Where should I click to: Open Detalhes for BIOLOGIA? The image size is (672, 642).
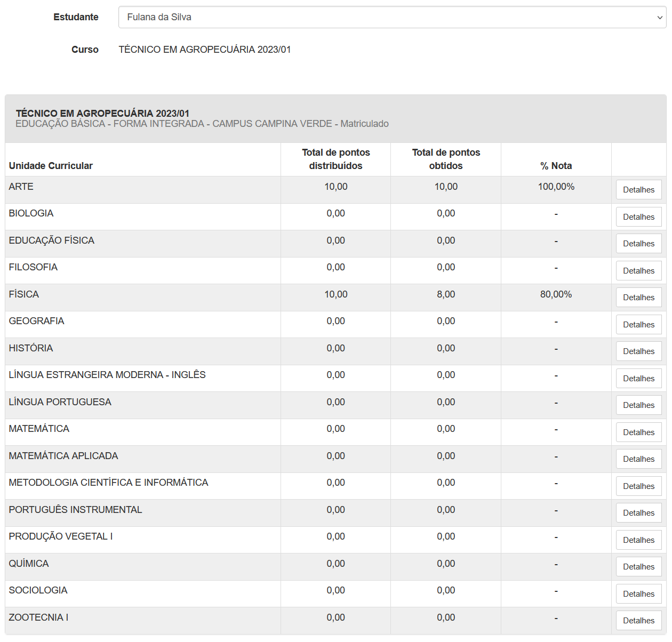(638, 216)
